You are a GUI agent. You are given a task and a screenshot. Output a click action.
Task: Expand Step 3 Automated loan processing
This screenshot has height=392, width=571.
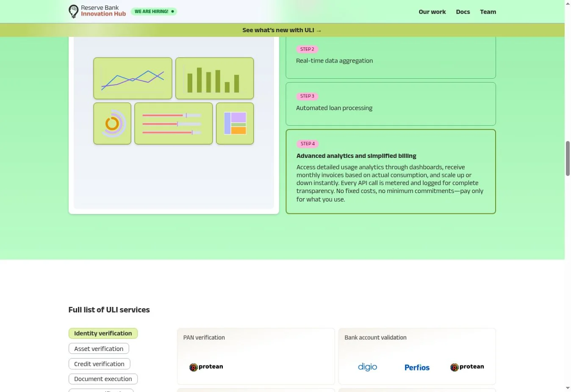point(391,104)
